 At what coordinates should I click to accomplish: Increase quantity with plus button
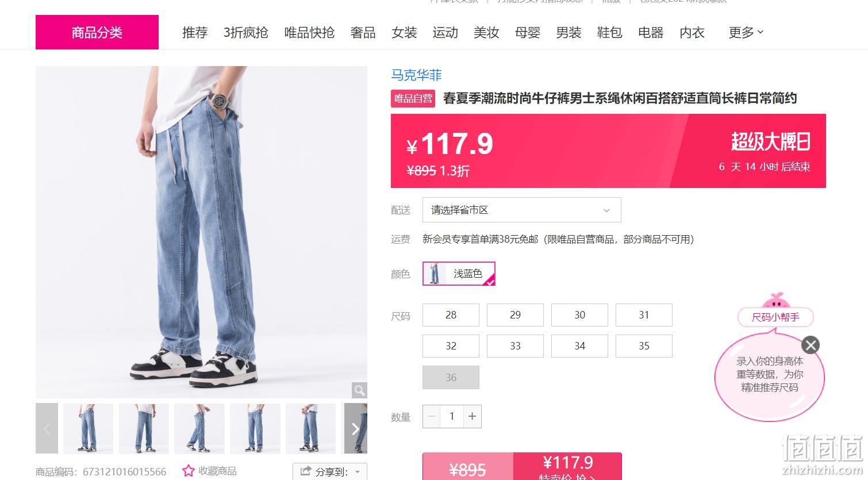tap(472, 416)
